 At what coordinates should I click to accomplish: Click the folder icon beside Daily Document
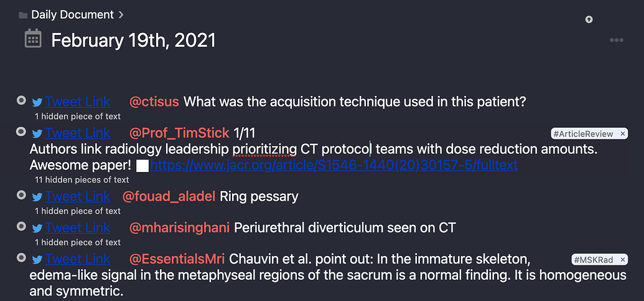23,14
